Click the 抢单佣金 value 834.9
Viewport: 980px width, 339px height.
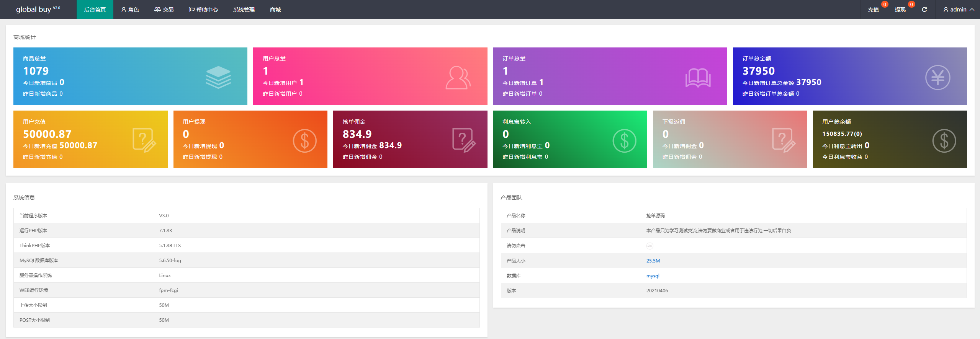[357, 134]
